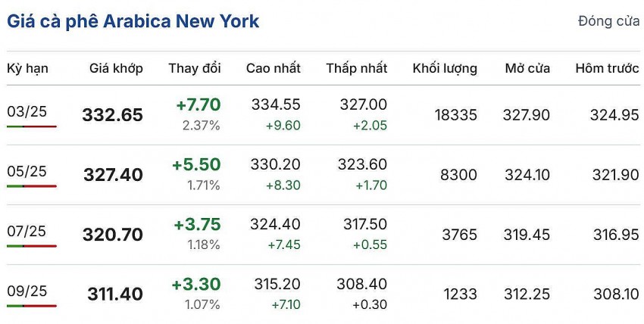Image resolution: width=644 pixels, height=324 pixels.
Task: Click the 'Mở cửa' column header
Action: [x=527, y=68]
